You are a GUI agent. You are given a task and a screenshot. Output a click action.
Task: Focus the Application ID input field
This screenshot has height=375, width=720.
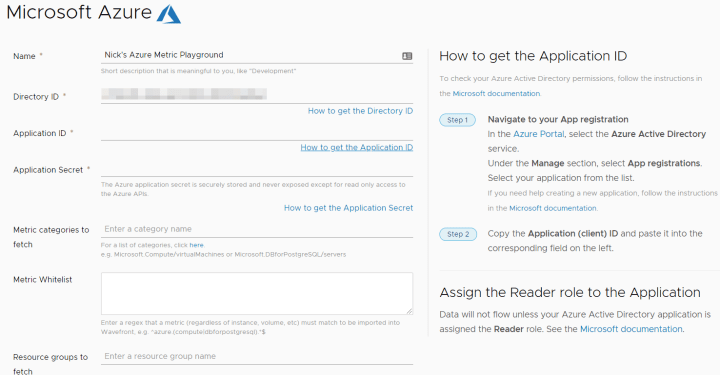coord(257,133)
